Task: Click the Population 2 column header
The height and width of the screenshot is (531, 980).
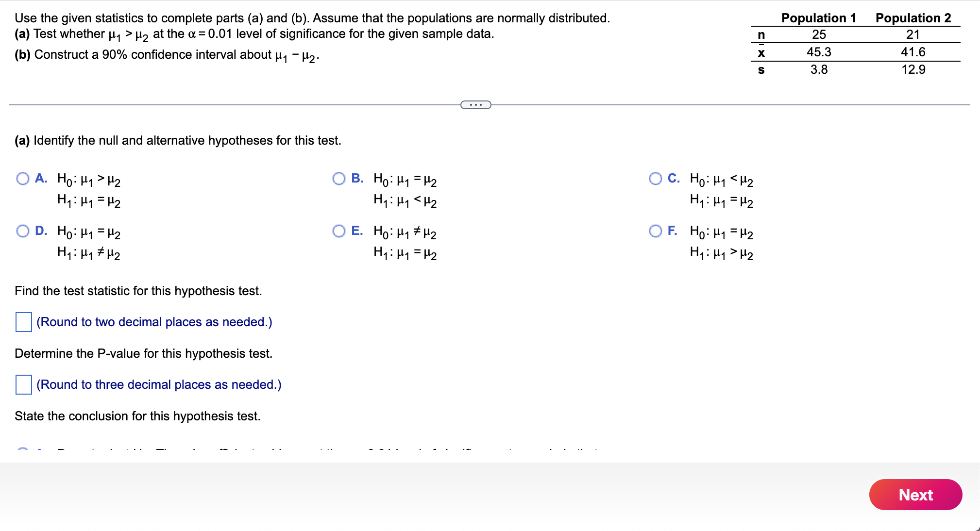Action: 913,18
